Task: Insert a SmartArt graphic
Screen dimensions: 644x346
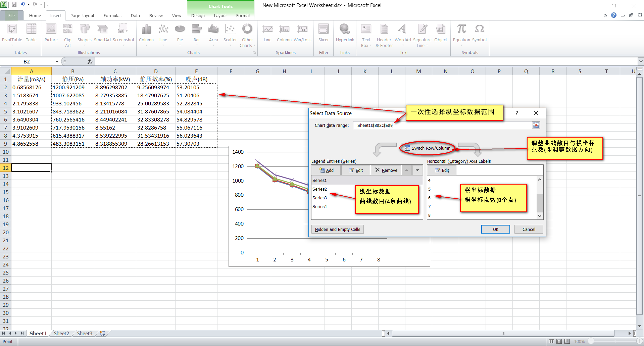Action: (x=102, y=34)
